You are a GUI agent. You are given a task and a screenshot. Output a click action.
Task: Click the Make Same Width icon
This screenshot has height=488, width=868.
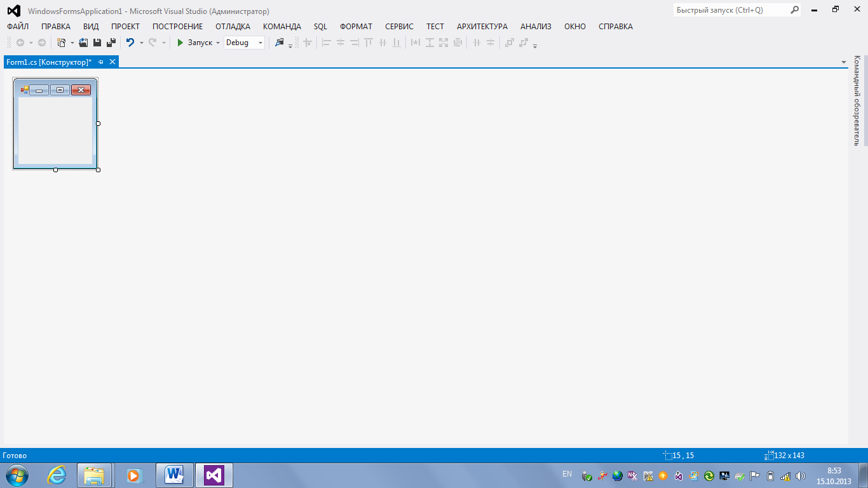tap(416, 43)
